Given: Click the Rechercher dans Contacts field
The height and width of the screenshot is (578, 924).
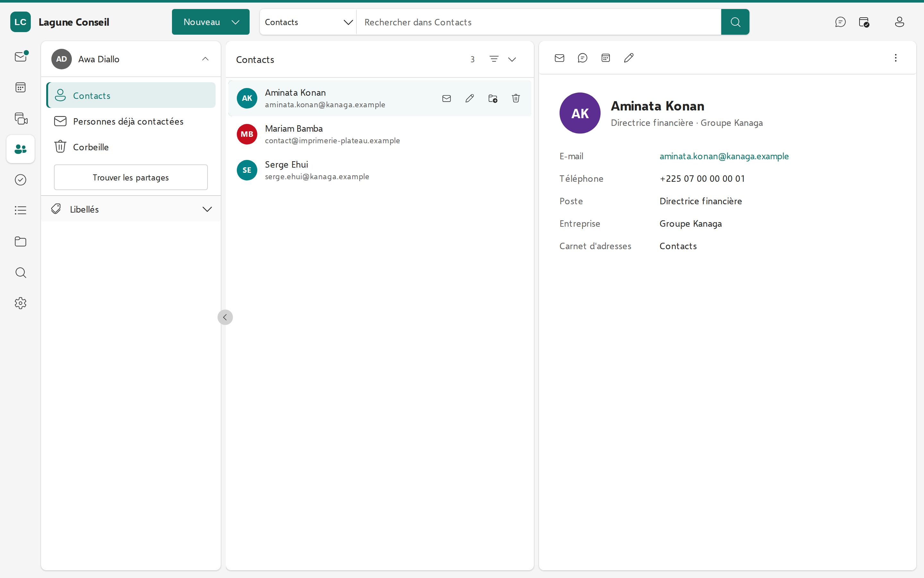Looking at the screenshot, I should coord(538,22).
